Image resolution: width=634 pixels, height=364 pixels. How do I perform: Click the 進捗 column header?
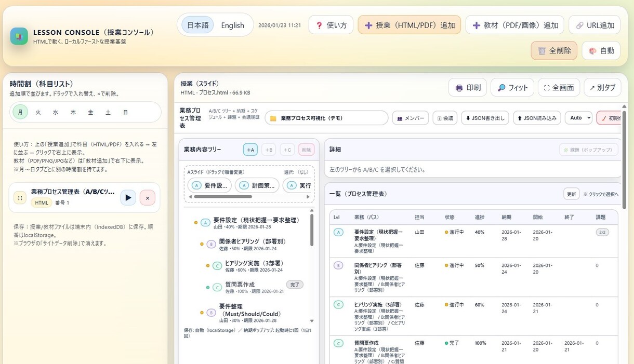point(479,217)
